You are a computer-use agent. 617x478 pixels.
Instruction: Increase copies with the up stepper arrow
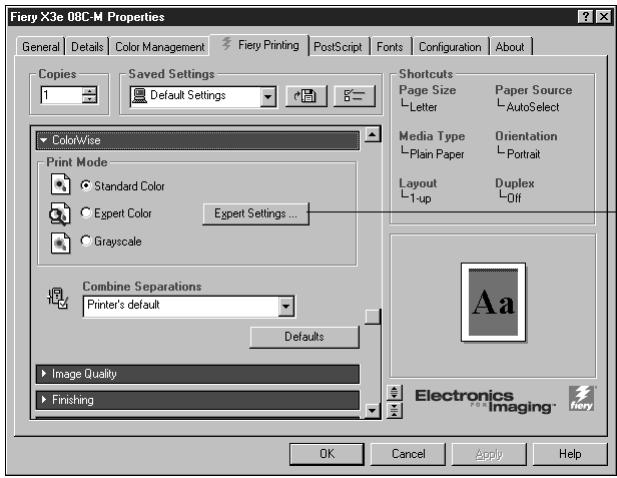(x=89, y=91)
